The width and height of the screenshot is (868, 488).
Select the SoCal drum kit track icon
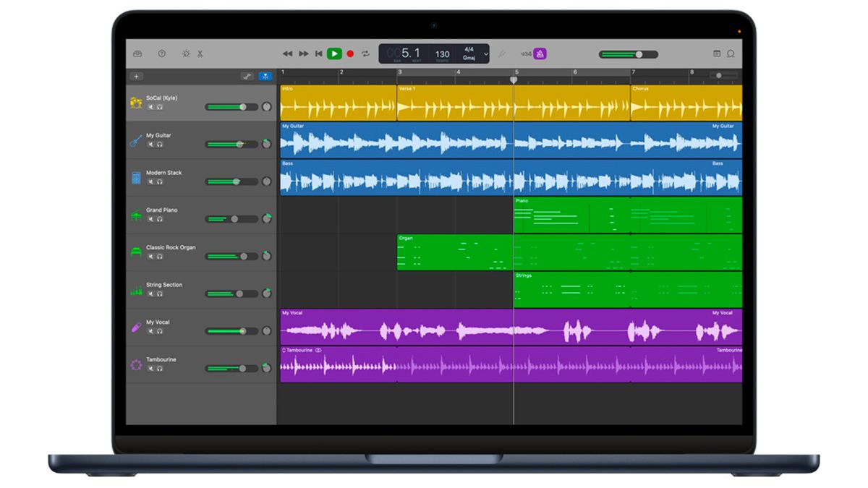point(135,103)
